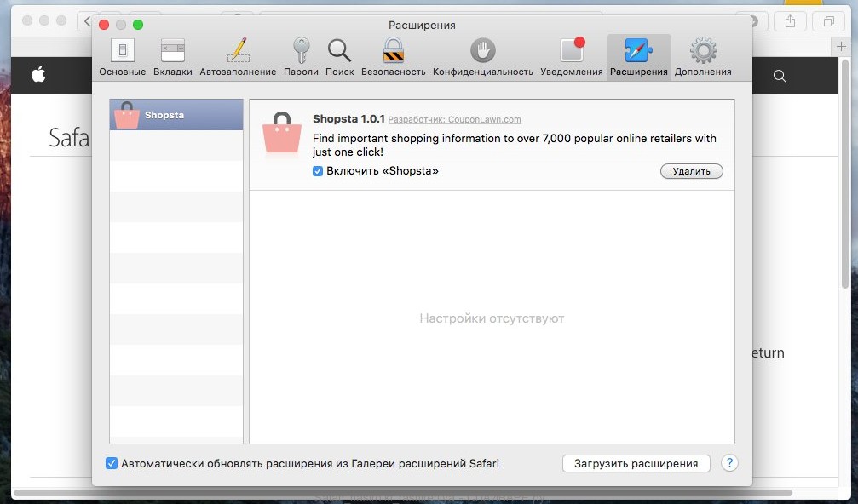
Task: Open the developer link CouponLawn.com
Action: (x=455, y=120)
